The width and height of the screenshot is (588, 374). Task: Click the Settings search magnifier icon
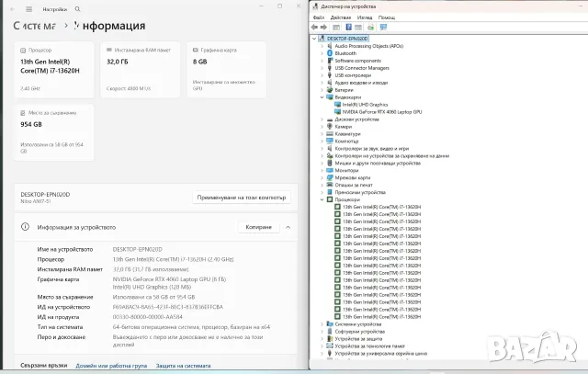pos(77,9)
